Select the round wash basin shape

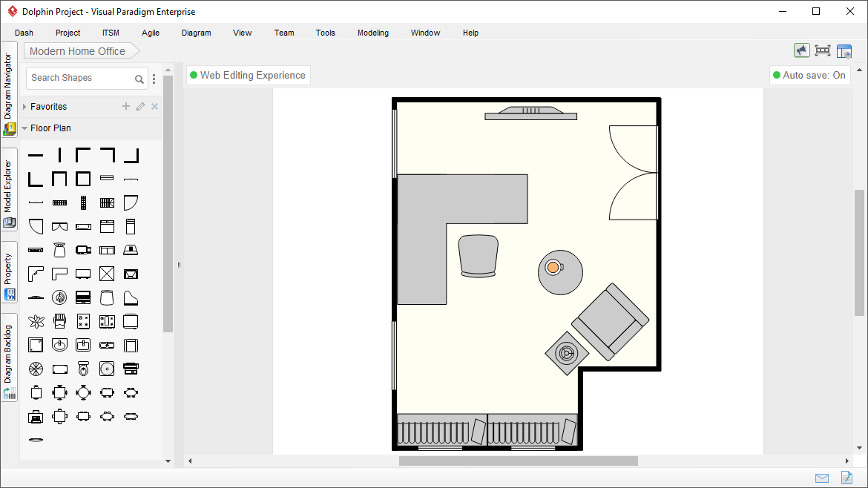coord(59,346)
